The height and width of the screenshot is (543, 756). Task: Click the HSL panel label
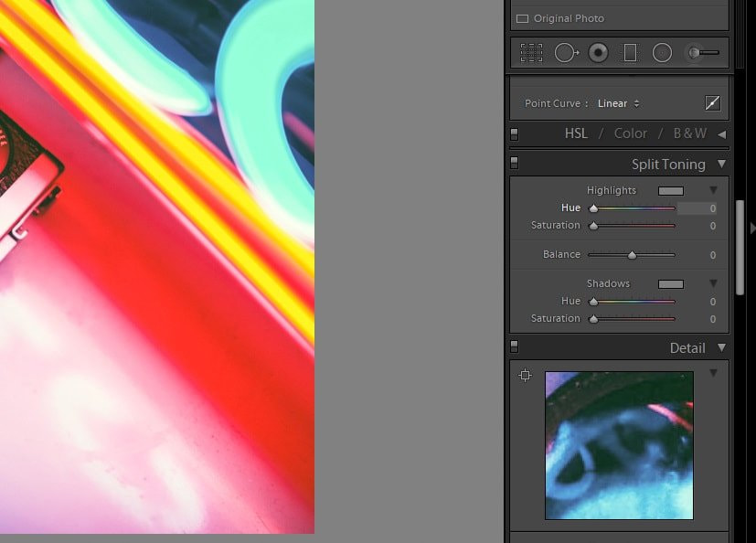point(576,133)
